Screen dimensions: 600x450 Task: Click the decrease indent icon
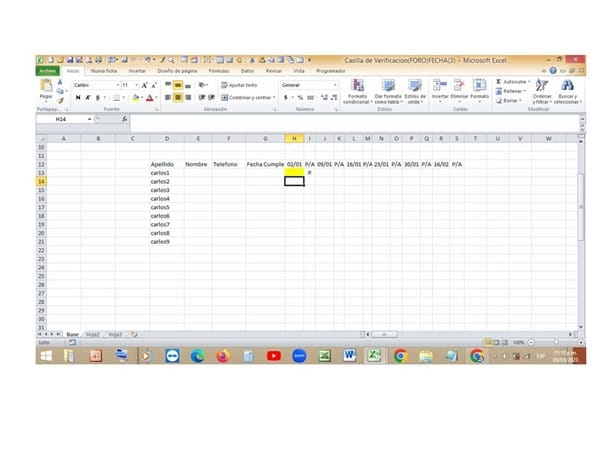[x=202, y=98]
